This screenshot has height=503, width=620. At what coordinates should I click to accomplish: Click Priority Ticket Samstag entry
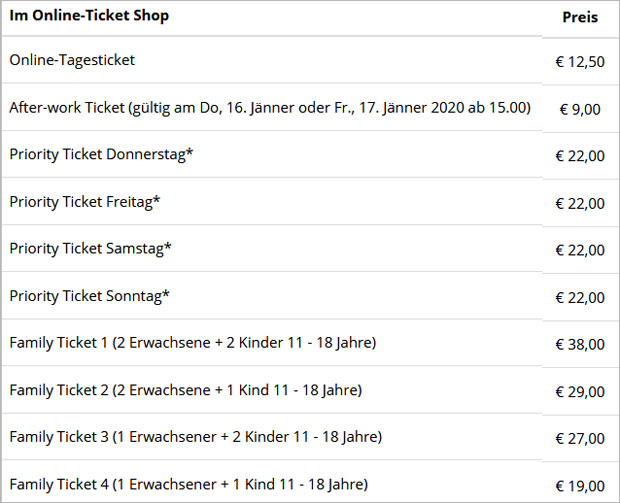[90, 249]
